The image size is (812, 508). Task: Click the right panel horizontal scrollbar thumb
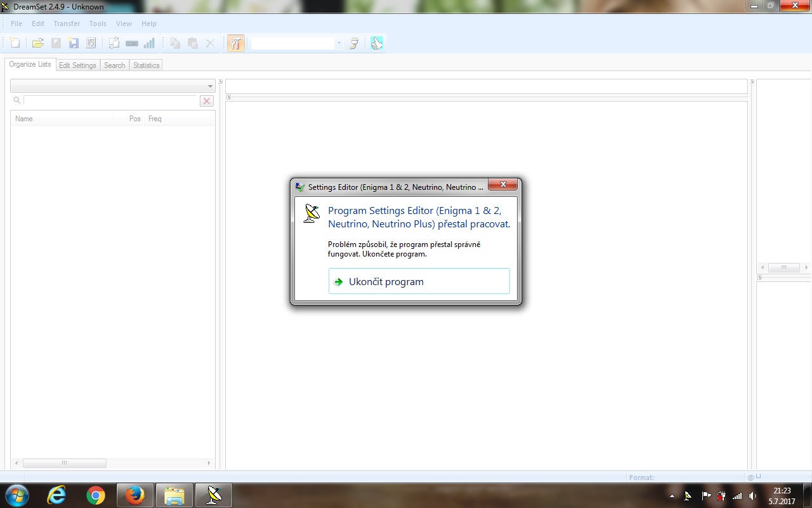pyautogui.click(x=785, y=268)
